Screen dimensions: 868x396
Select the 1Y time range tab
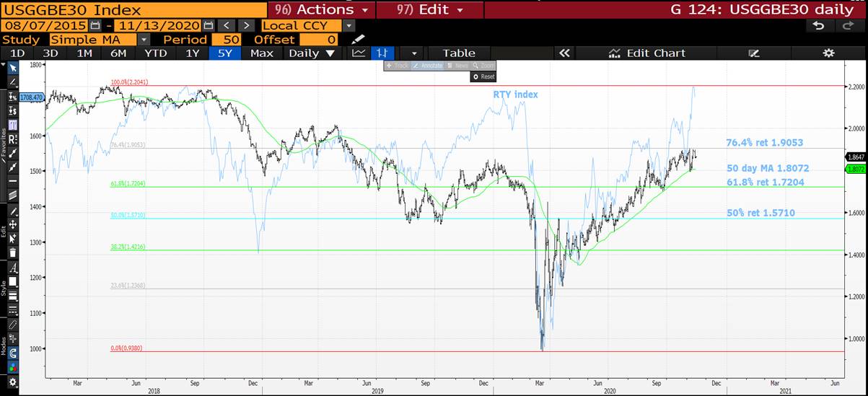click(193, 53)
